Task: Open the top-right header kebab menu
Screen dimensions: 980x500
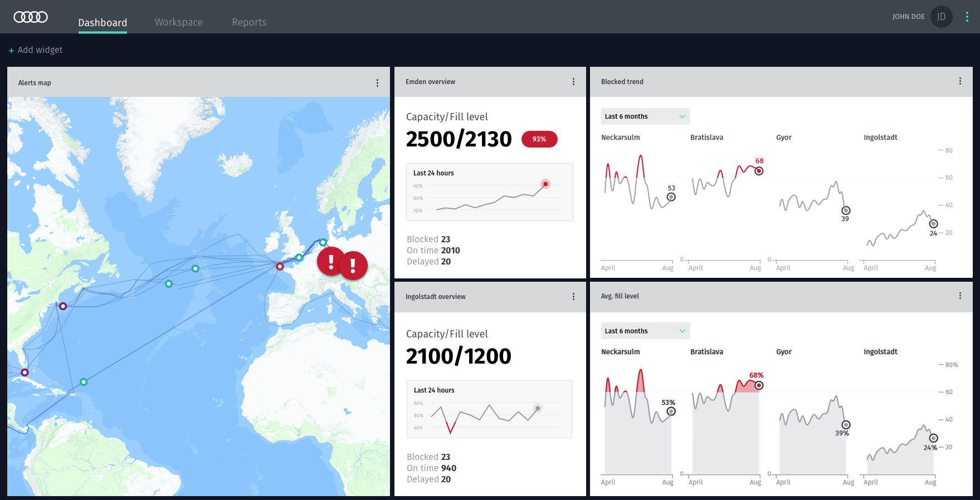Action: pyautogui.click(x=967, y=17)
